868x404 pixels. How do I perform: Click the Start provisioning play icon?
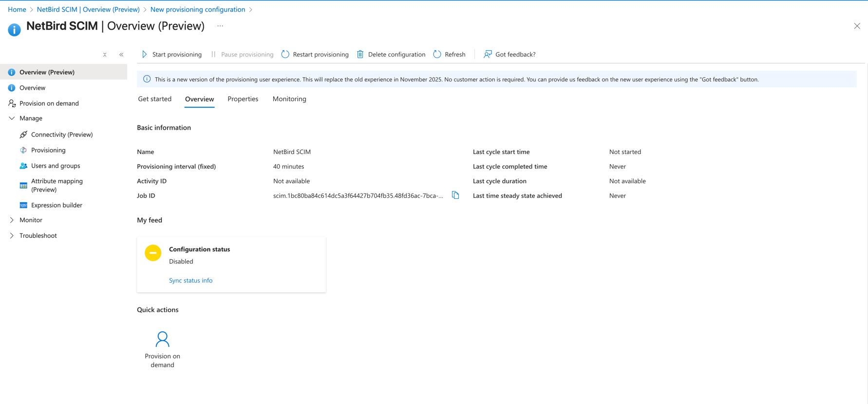coord(145,55)
